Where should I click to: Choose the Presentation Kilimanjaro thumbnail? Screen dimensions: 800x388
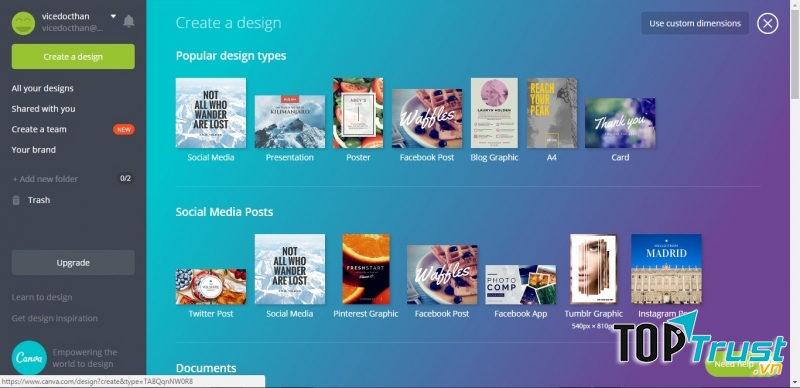[290, 122]
